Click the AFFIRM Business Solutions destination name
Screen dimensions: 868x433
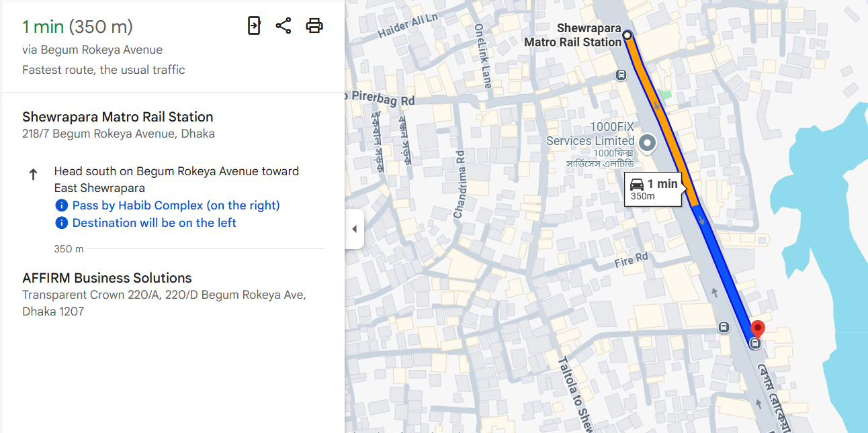pos(107,277)
